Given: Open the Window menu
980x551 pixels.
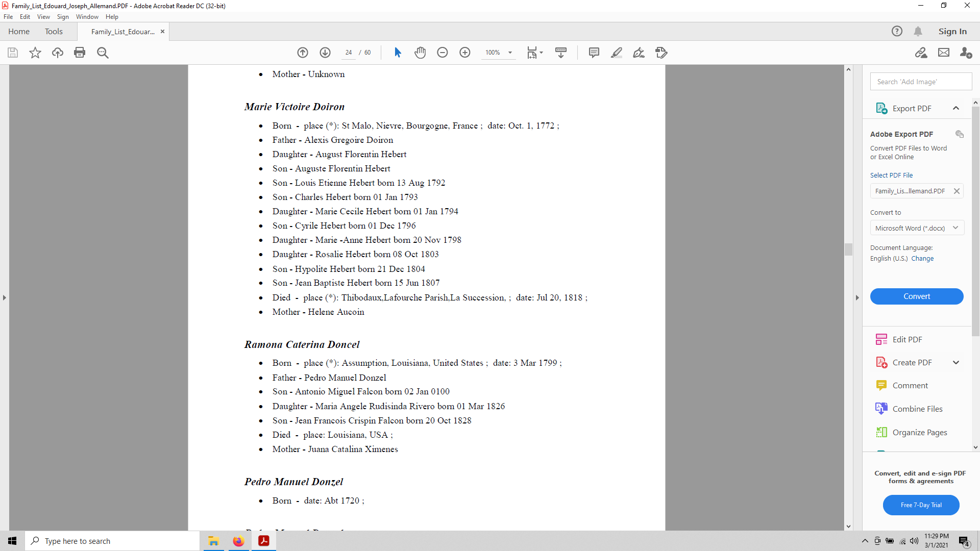Looking at the screenshot, I should tap(87, 17).
